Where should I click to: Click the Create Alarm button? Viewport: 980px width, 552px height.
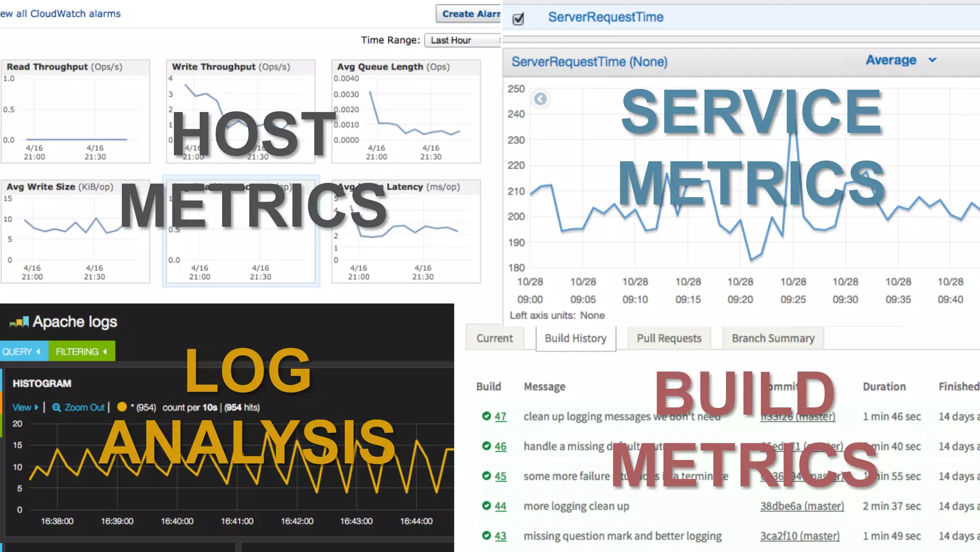point(468,14)
